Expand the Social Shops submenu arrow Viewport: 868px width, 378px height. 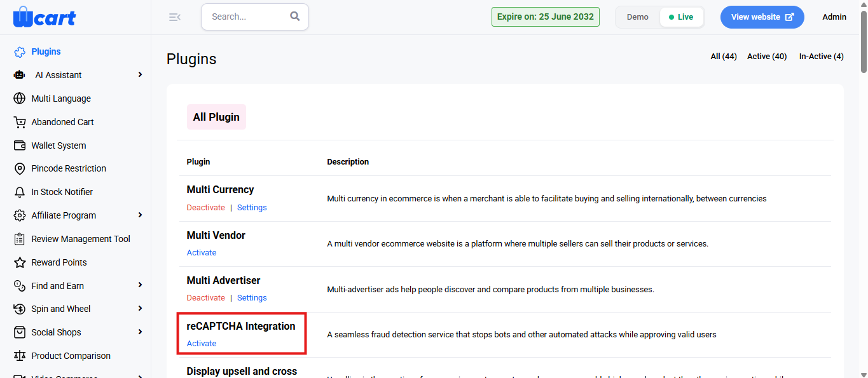coord(140,332)
